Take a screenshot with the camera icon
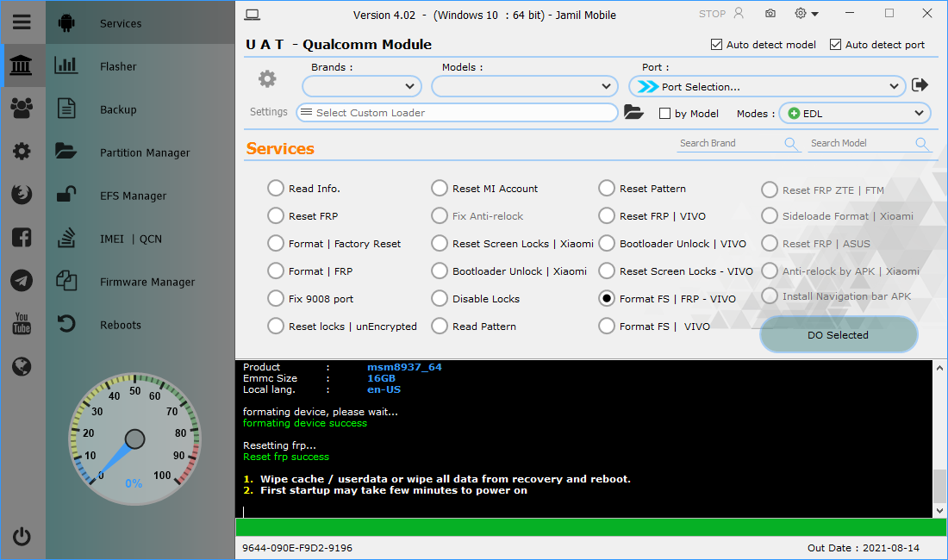The image size is (948, 560). 770,13
